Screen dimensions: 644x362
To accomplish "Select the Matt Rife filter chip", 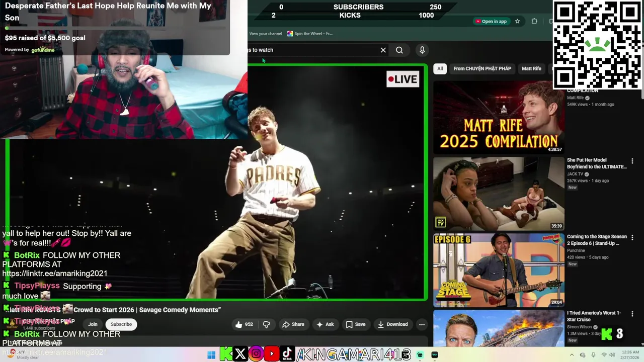I will coord(531,68).
